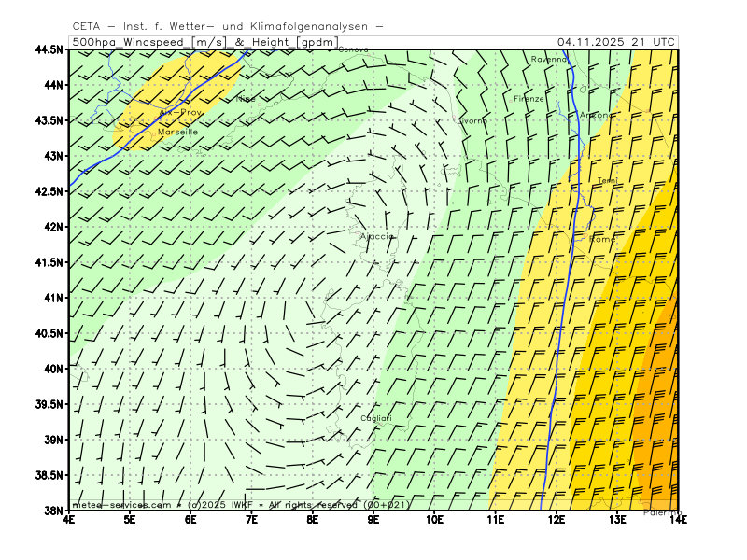Click the 44.5N latitude axis label
747x560 pixels.
49,49
